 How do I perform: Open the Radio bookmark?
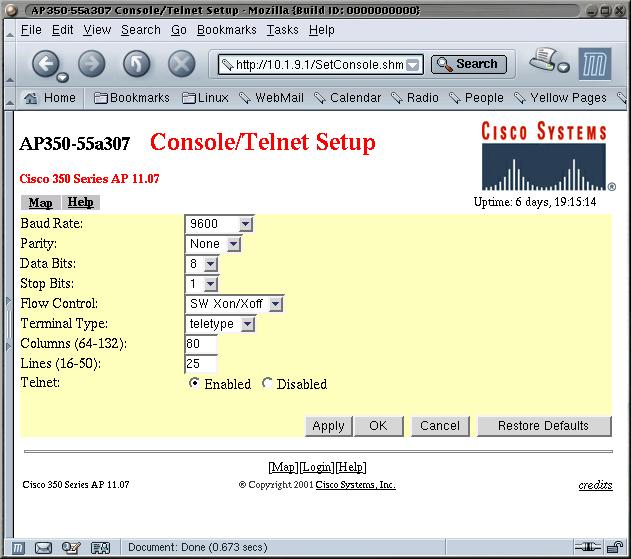[x=415, y=98]
